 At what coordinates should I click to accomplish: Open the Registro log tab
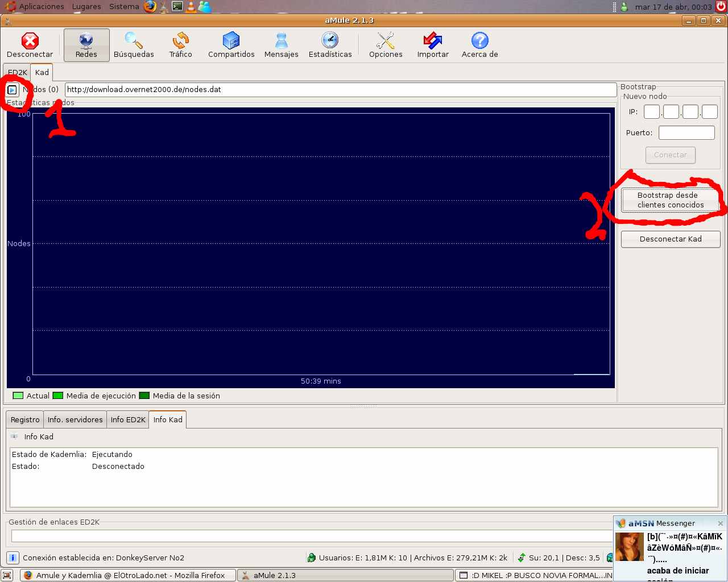pyautogui.click(x=25, y=420)
